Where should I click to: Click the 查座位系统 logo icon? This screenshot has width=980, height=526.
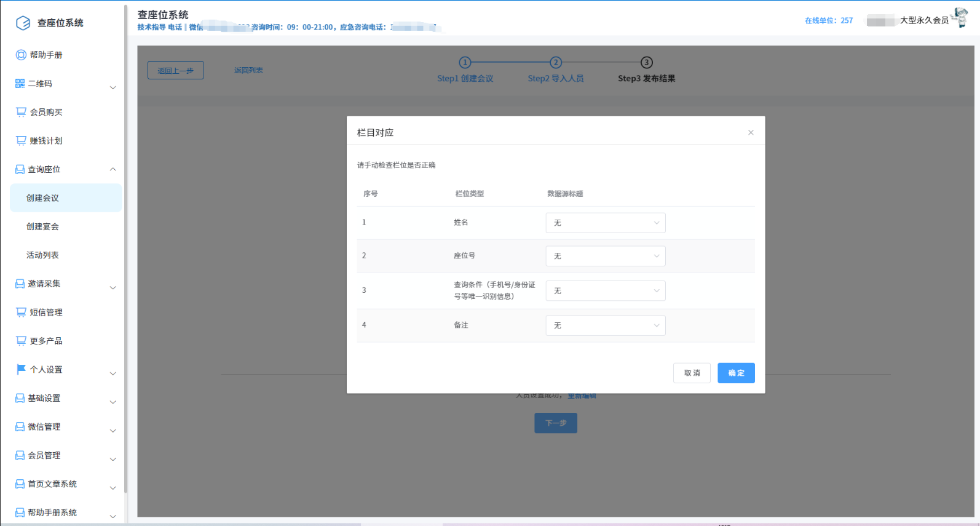click(x=23, y=23)
